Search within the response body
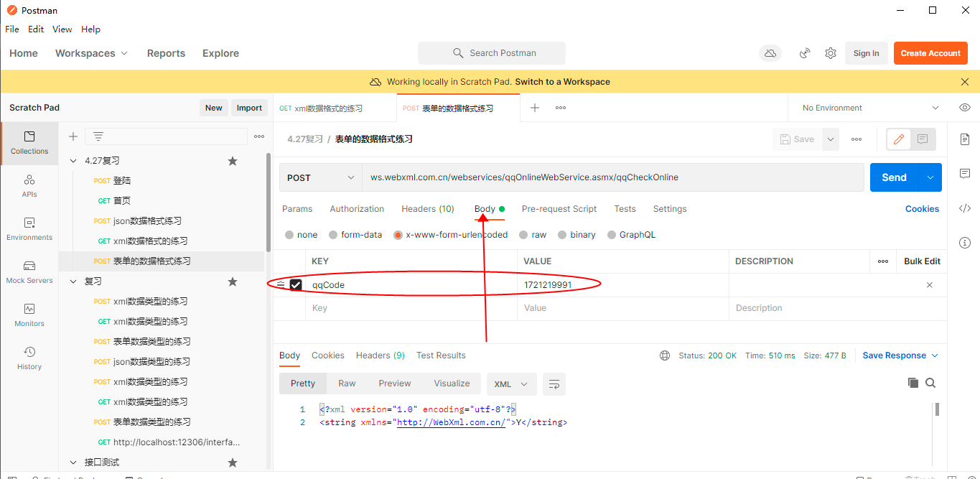Screen dimensions: 980x479 click(x=930, y=383)
